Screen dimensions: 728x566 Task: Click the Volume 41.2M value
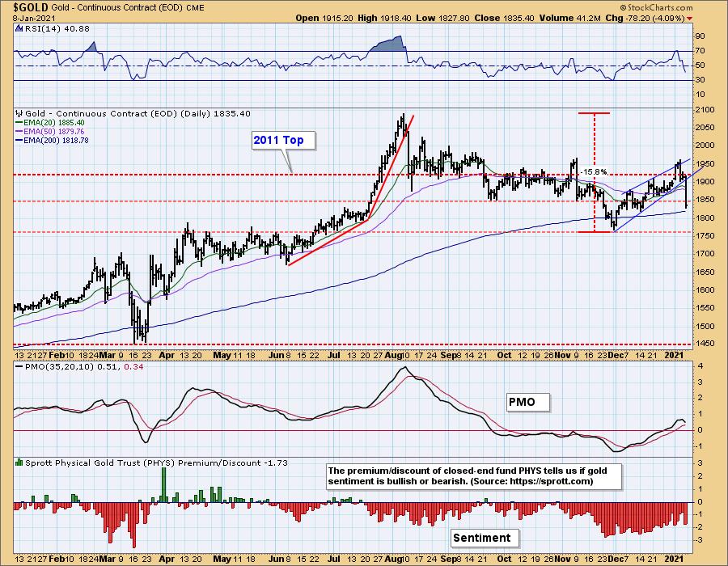tap(570, 18)
